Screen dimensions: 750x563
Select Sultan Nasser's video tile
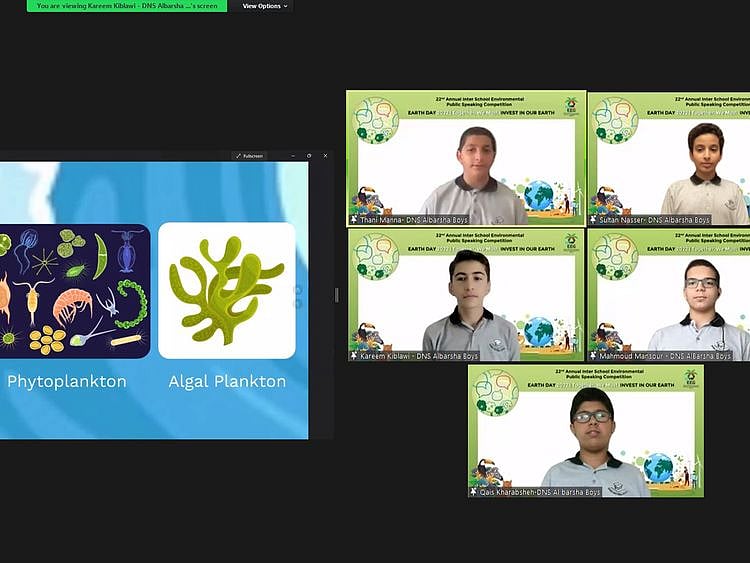point(669,158)
